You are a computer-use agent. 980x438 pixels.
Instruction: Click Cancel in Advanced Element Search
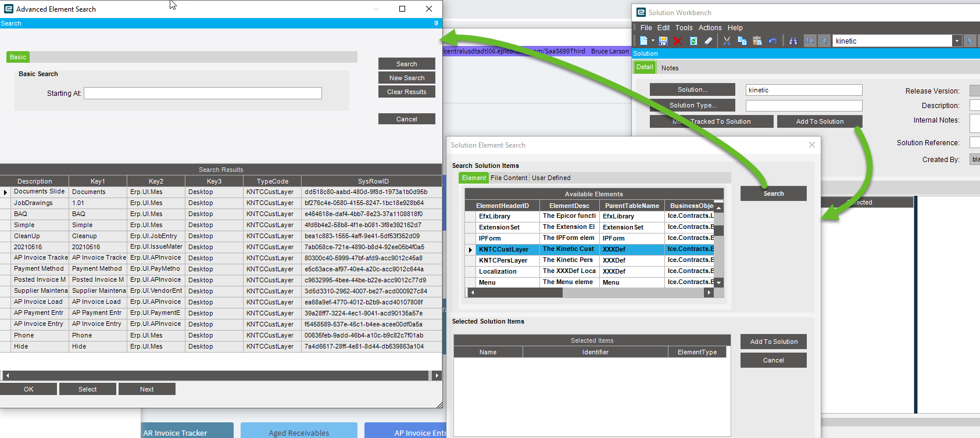pyautogui.click(x=407, y=119)
